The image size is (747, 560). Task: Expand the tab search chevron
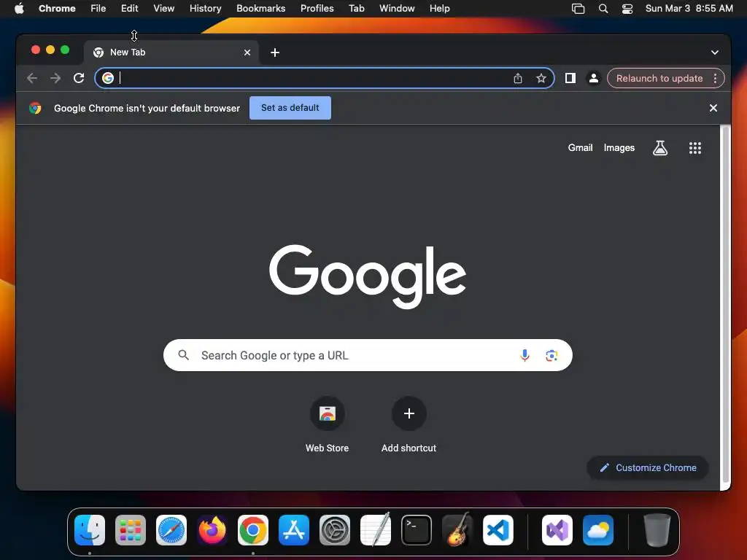click(715, 52)
